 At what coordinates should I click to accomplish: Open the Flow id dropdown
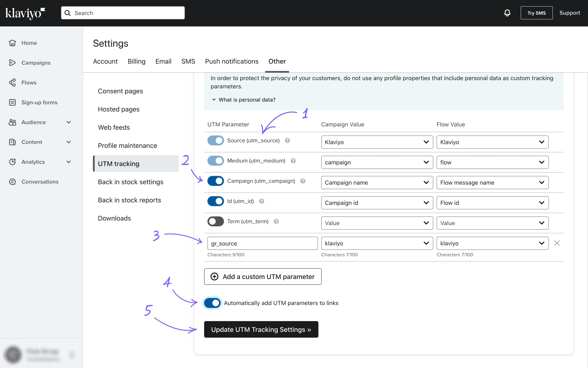point(492,203)
